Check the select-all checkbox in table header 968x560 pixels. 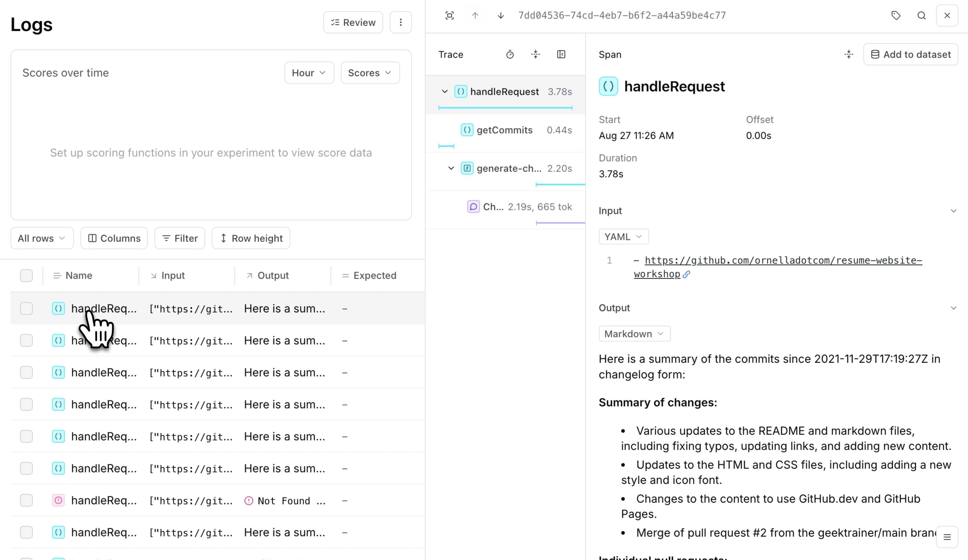(x=26, y=276)
